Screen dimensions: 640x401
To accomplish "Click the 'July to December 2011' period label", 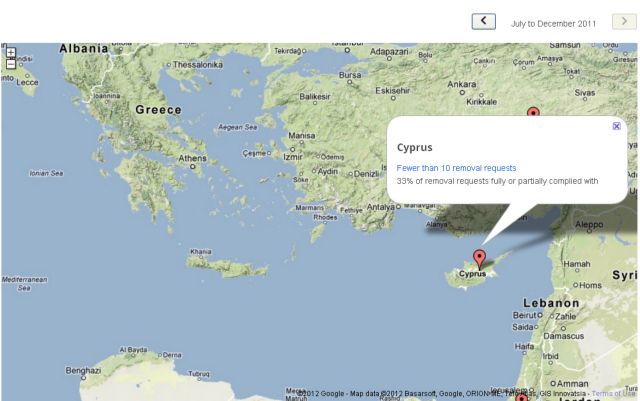I will point(553,24).
